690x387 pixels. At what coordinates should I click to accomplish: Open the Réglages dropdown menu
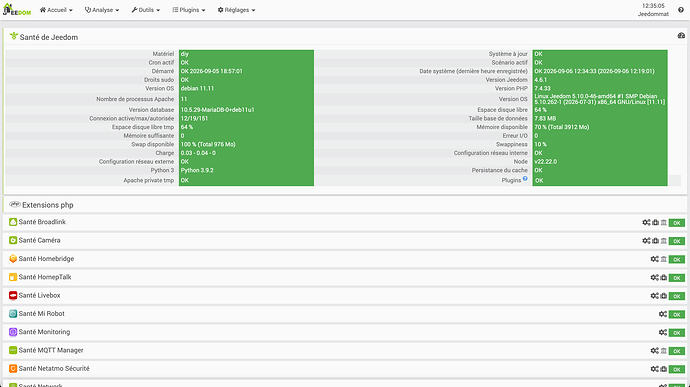point(236,10)
